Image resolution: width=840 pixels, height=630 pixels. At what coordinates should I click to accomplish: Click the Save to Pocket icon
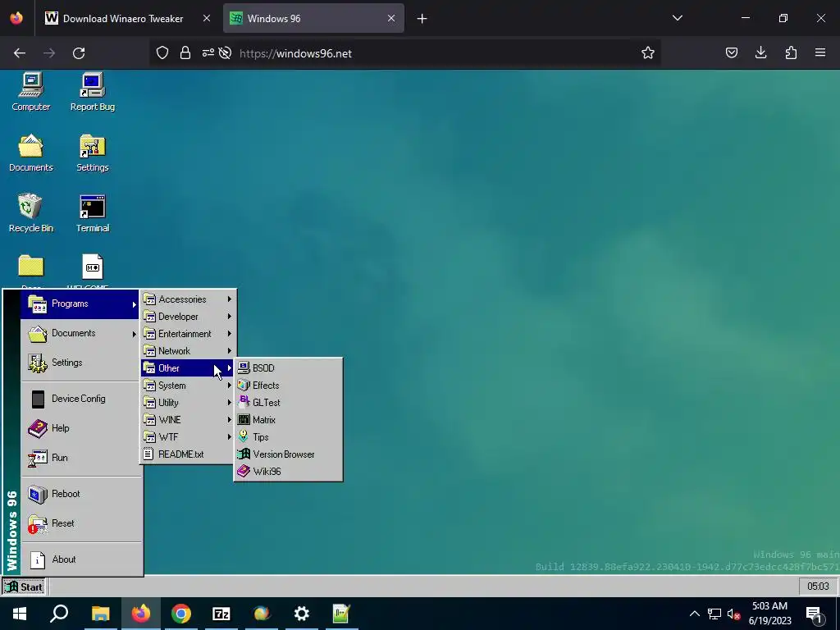(731, 52)
